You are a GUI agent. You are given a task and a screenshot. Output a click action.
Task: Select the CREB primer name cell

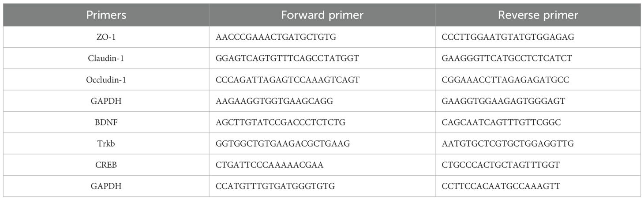[106, 165]
